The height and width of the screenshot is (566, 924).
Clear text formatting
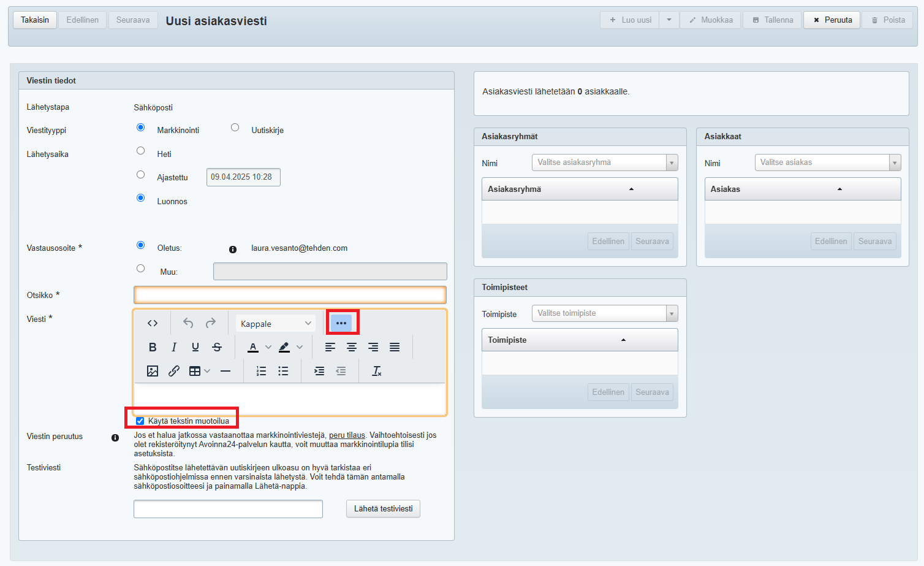tap(376, 371)
